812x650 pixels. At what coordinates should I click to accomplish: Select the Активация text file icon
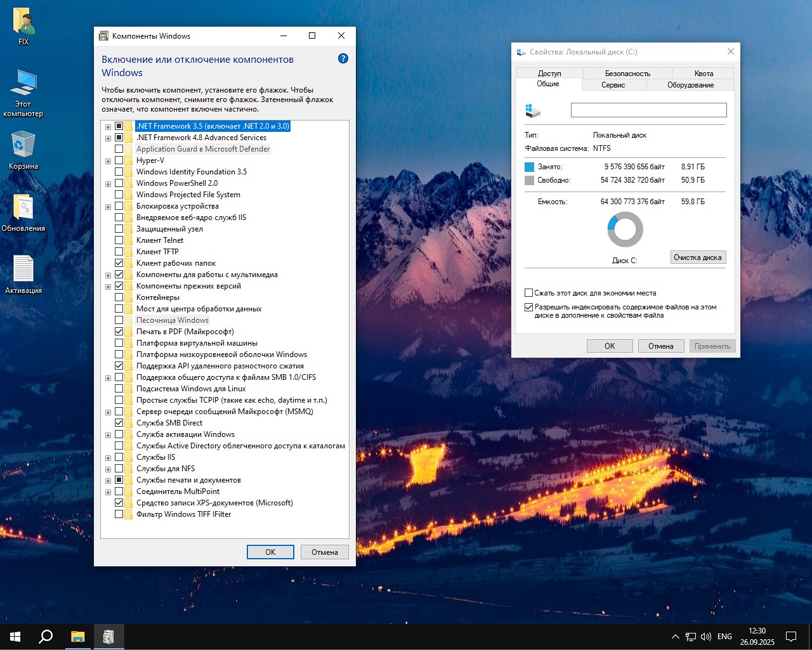pos(23,275)
